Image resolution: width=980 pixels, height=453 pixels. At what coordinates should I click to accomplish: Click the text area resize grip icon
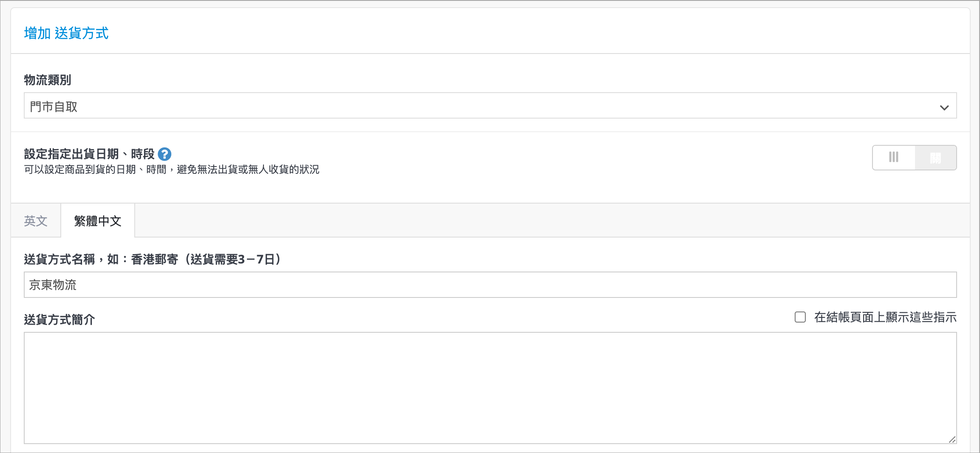pyautogui.click(x=952, y=439)
